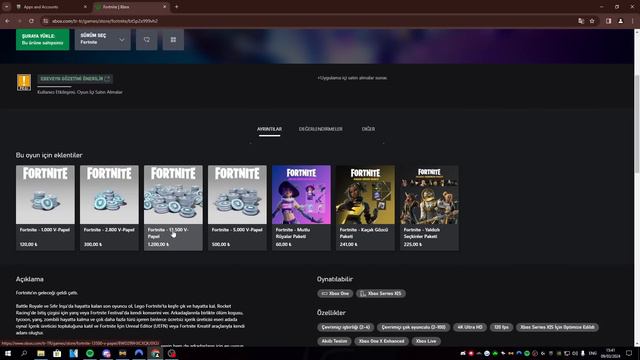Open the SÜRÜM SEÇ Fortnite edition dropdown
640x360 pixels.
(x=102, y=39)
